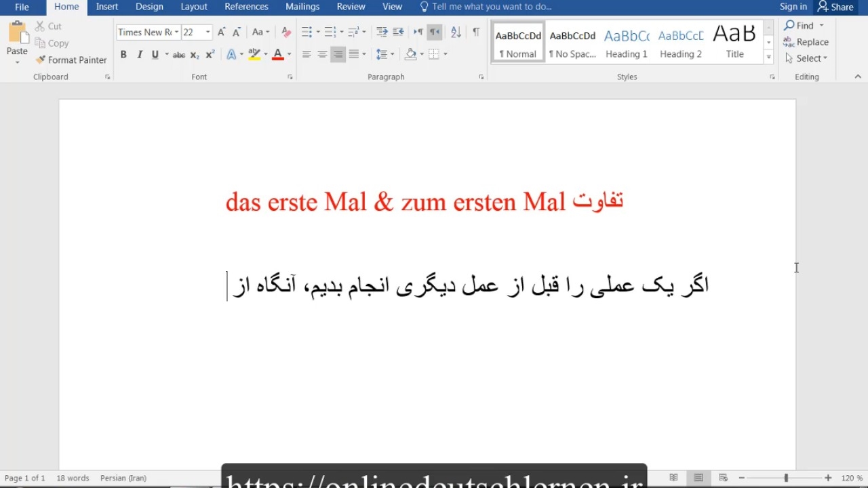Toggle show paragraph marks

[476, 32]
